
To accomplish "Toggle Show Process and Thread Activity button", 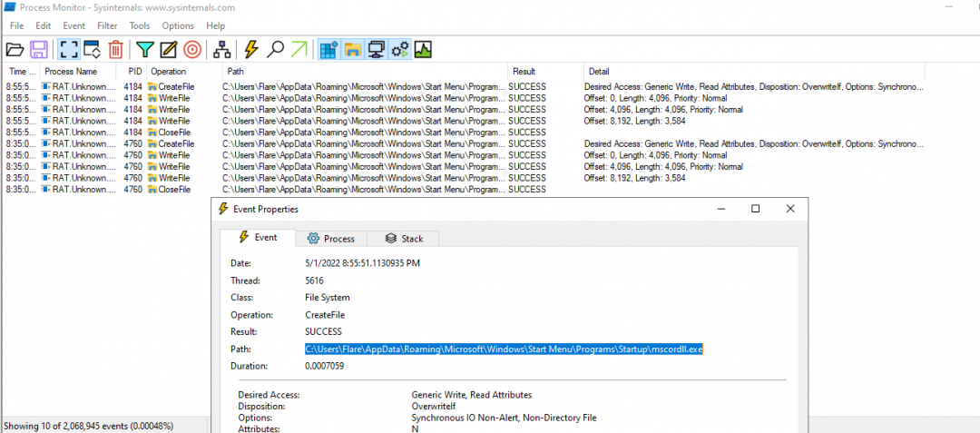I will 399,49.
